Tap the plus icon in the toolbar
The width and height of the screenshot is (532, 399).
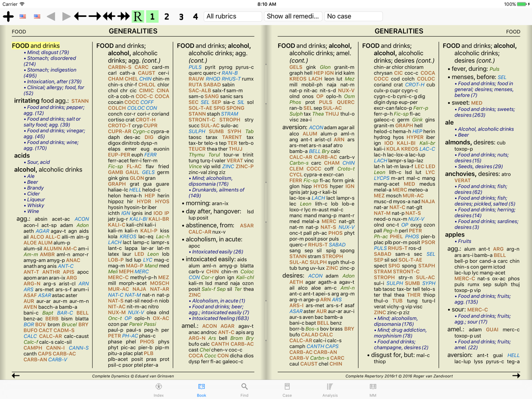click(8, 16)
